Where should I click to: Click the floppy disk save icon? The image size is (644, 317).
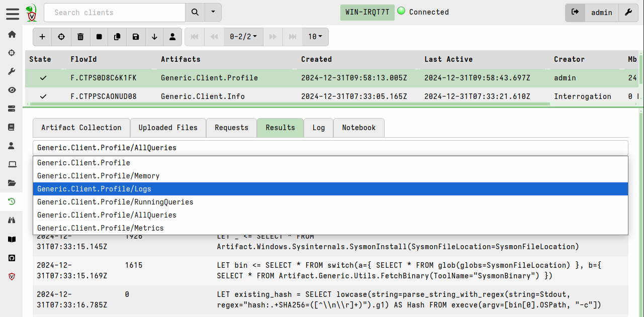[136, 37]
